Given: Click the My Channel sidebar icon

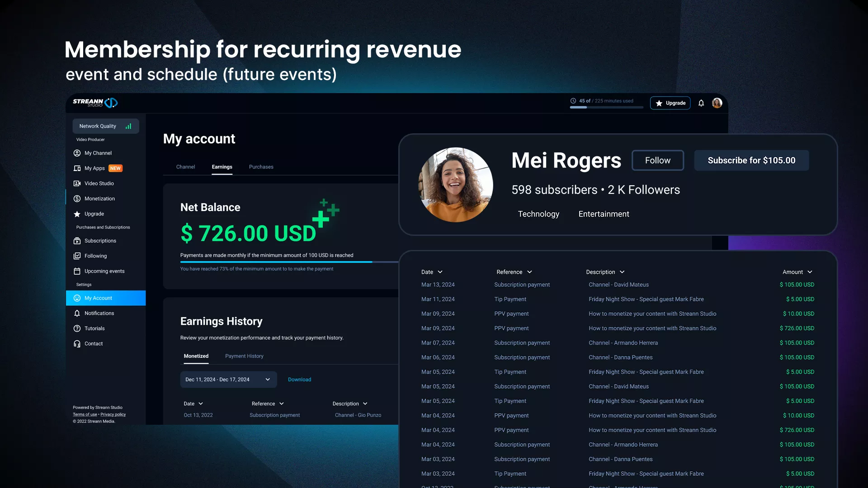Looking at the screenshot, I should click(77, 153).
